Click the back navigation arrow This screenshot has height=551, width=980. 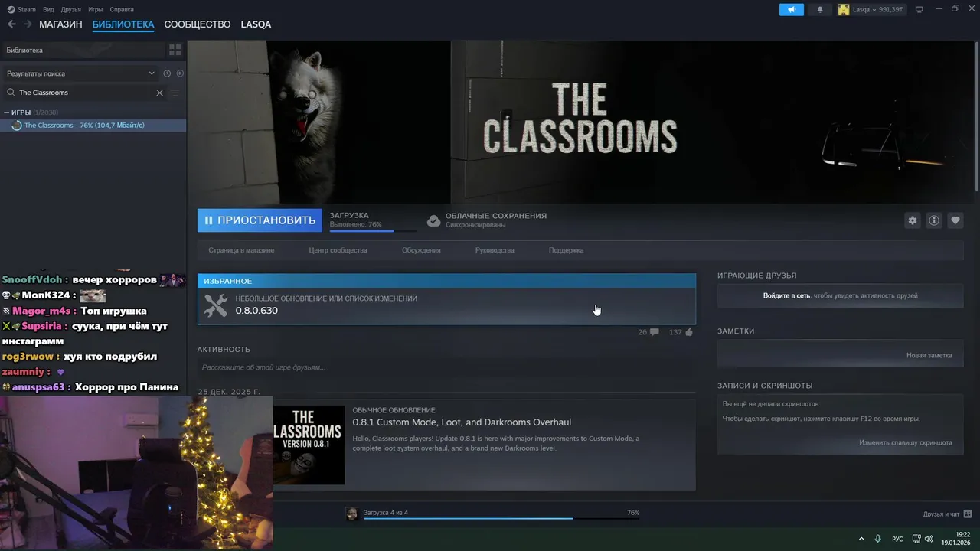[x=11, y=24]
